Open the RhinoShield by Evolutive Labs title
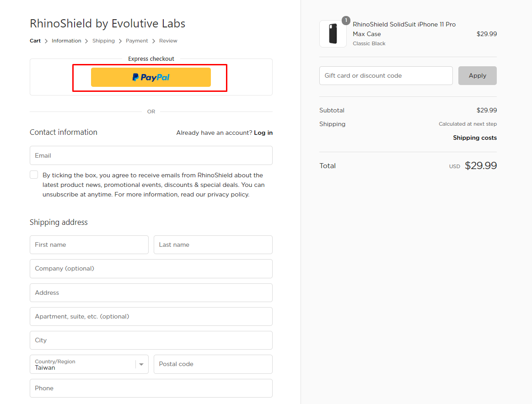Image resolution: width=532 pixels, height=404 pixels. pos(107,23)
